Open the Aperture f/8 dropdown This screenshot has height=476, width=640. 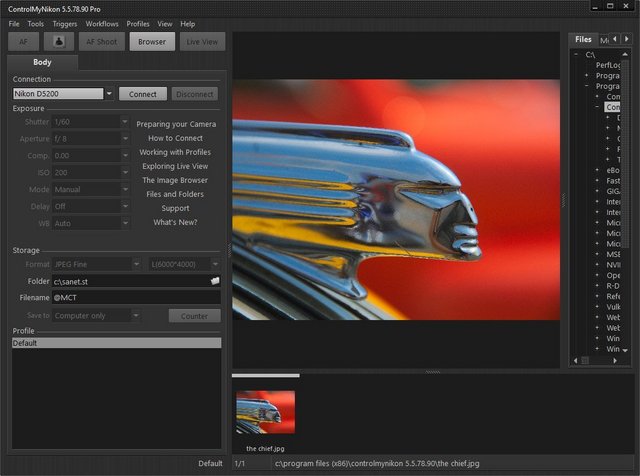(125, 139)
